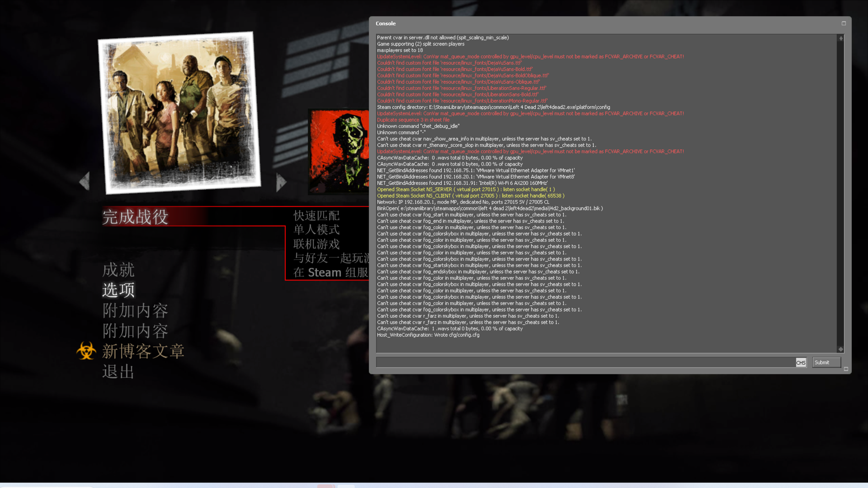Viewport: 868px width, 488px height.
Task: Click the Submit button in Console
Action: [826, 362]
